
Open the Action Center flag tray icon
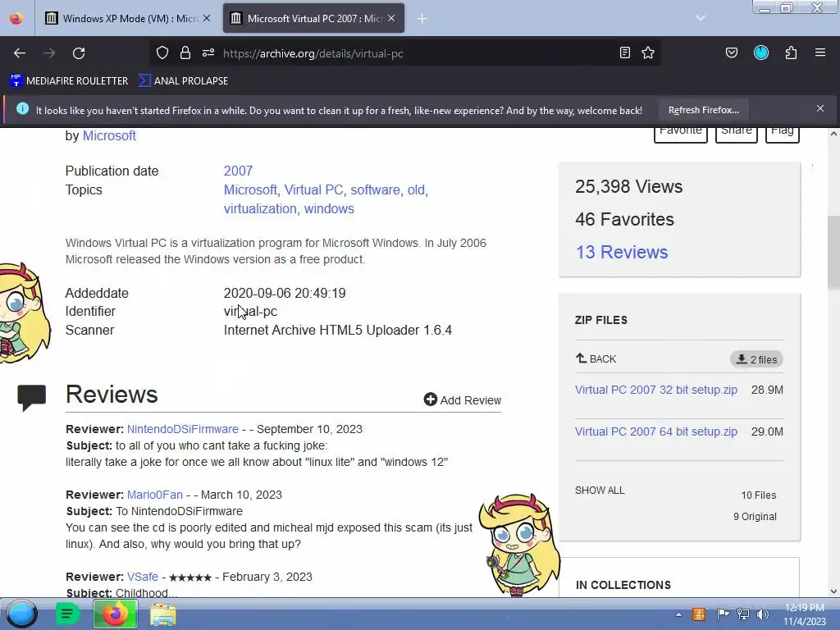[x=722, y=614]
